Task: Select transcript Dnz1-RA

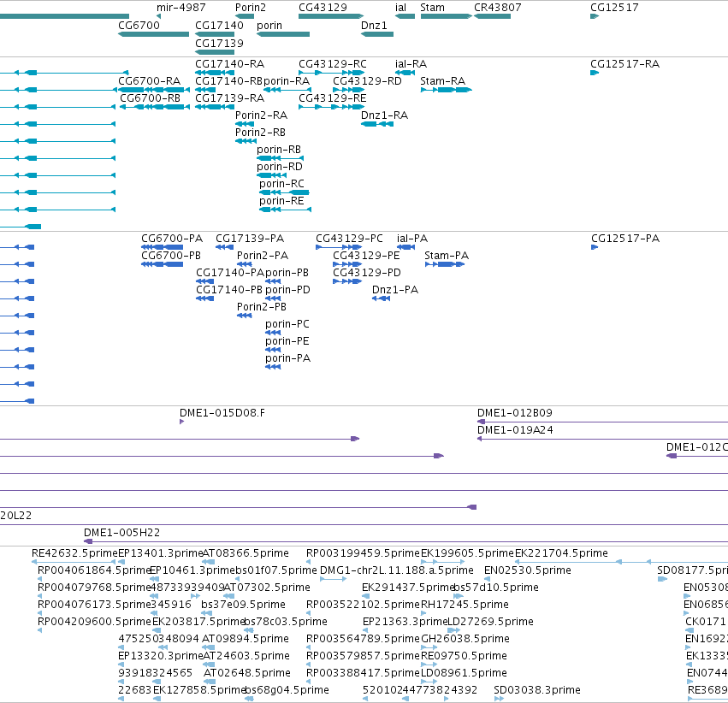Action: click(x=377, y=124)
